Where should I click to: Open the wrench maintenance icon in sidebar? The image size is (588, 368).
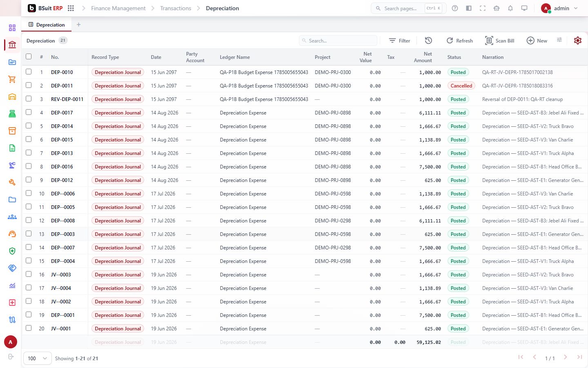(12, 182)
